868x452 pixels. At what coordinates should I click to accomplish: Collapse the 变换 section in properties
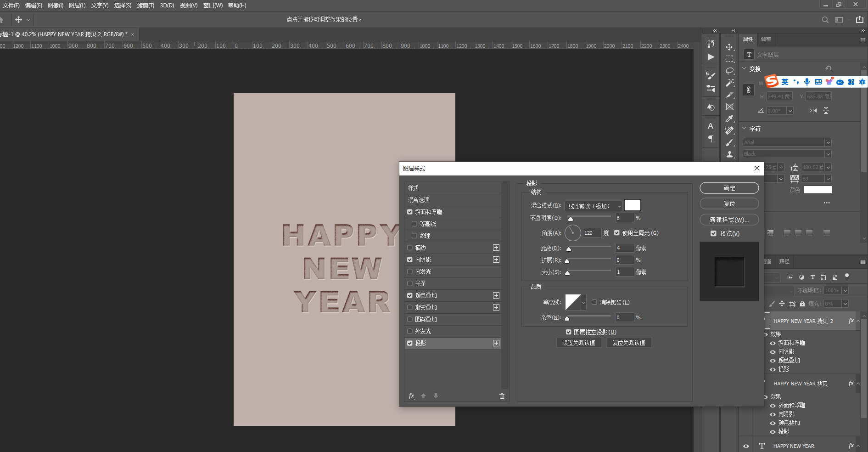pyautogui.click(x=745, y=69)
